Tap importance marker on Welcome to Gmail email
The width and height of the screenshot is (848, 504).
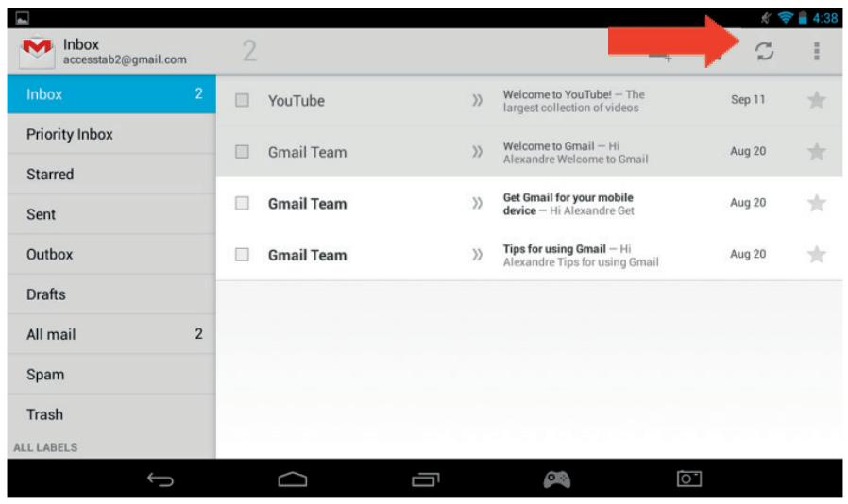[x=477, y=151]
